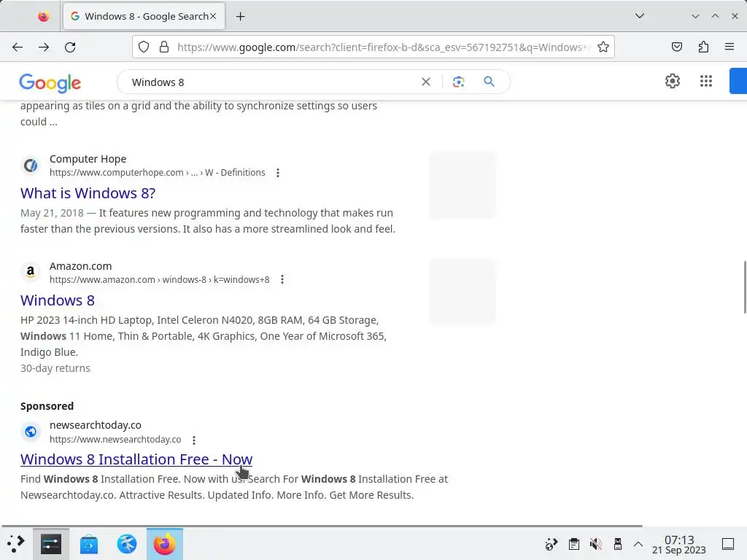This screenshot has height=560, width=747.
Task: Click the Computer Hope result thumbnail
Action: pyautogui.click(x=462, y=185)
